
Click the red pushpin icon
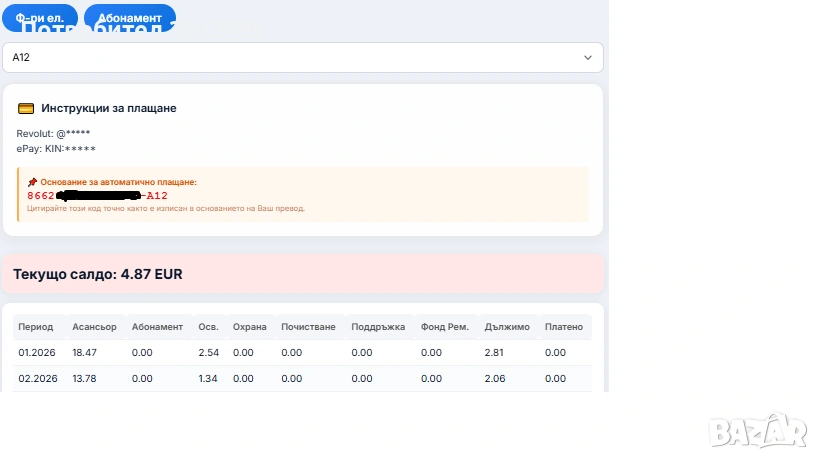pyautogui.click(x=32, y=182)
